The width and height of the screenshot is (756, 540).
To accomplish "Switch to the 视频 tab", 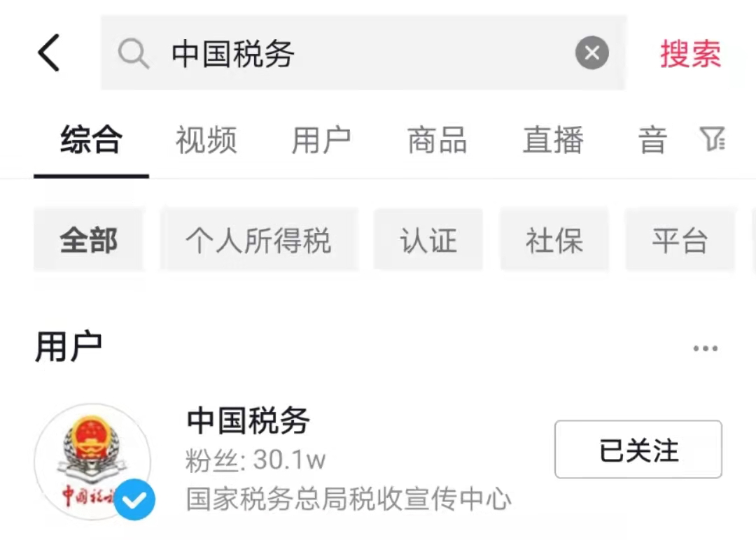I will click(x=206, y=140).
